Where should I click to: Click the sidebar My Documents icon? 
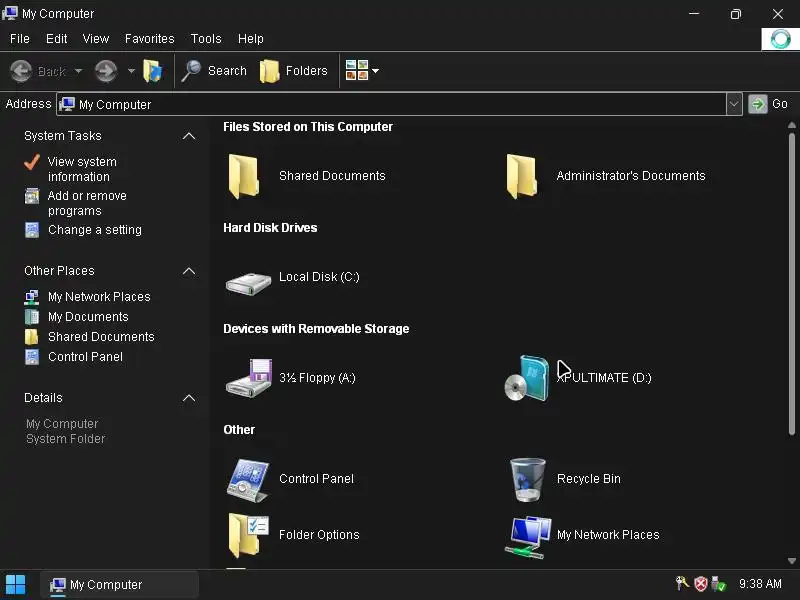click(32, 317)
